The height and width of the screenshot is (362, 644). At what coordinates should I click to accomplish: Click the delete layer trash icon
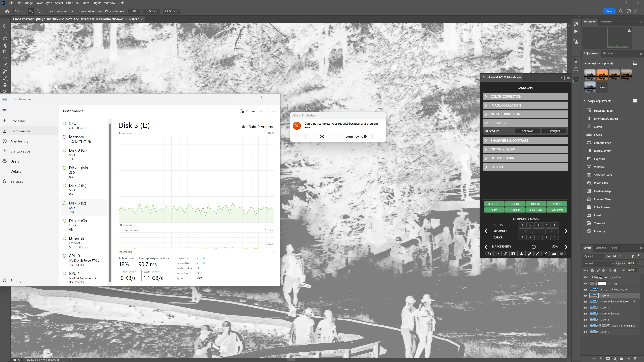coord(635,358)
